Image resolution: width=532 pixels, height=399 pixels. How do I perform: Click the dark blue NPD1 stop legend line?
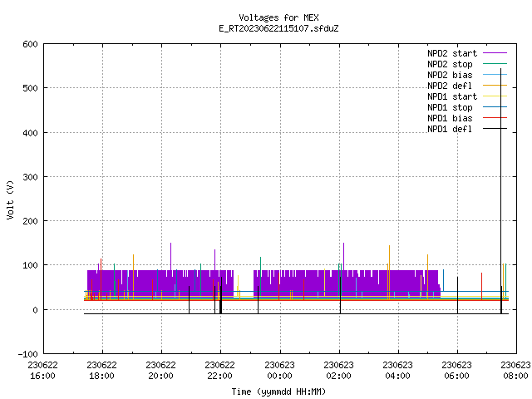pos(495,107)
